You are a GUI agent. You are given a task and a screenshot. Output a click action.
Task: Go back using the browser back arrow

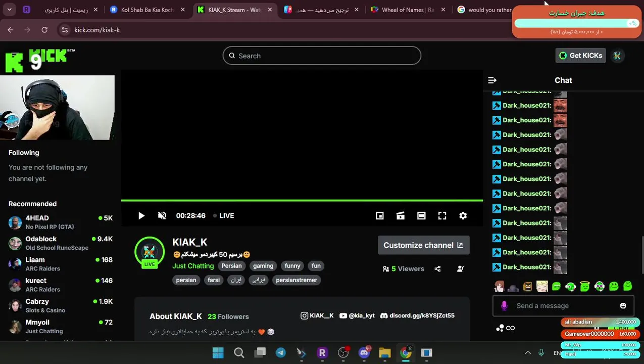point(11,30)
